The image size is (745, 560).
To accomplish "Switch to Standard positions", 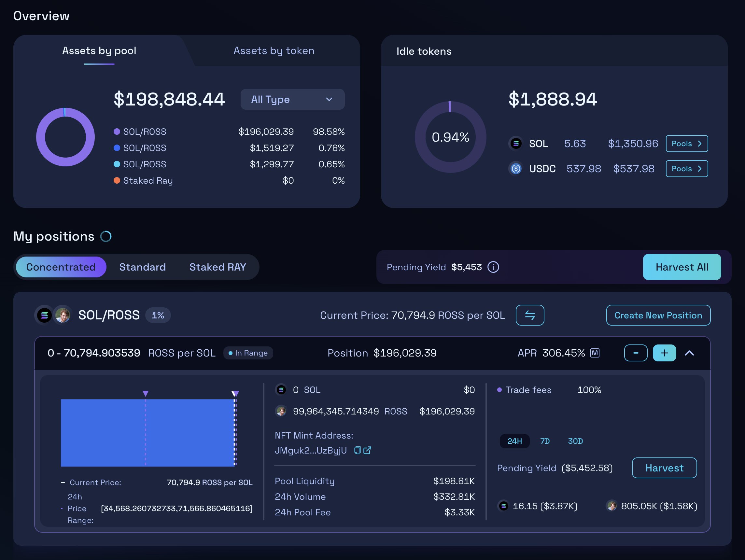I will (143, 267).
